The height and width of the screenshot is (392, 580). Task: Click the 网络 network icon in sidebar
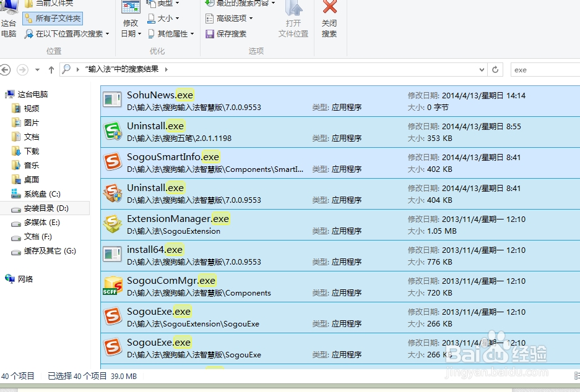point(10,279)
